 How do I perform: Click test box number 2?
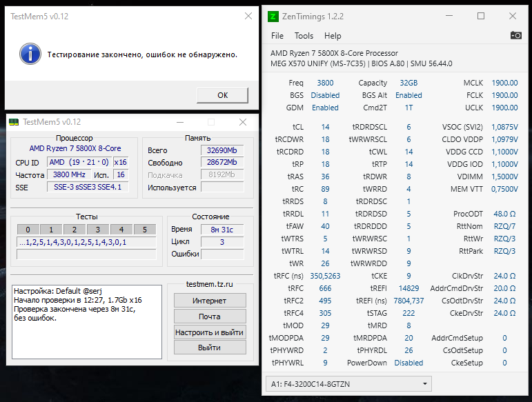pyautogui.click(x=75, y=230)
